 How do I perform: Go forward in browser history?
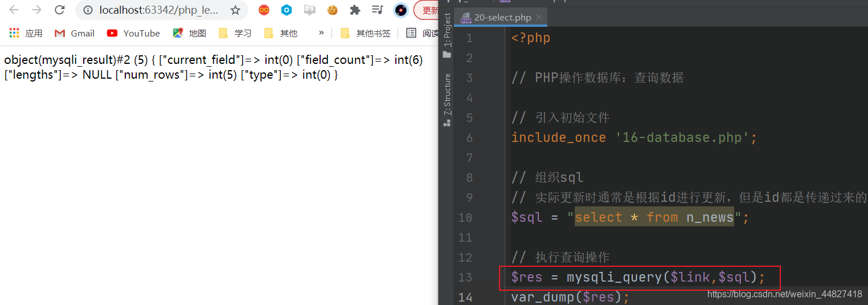(x=37, y=10)
